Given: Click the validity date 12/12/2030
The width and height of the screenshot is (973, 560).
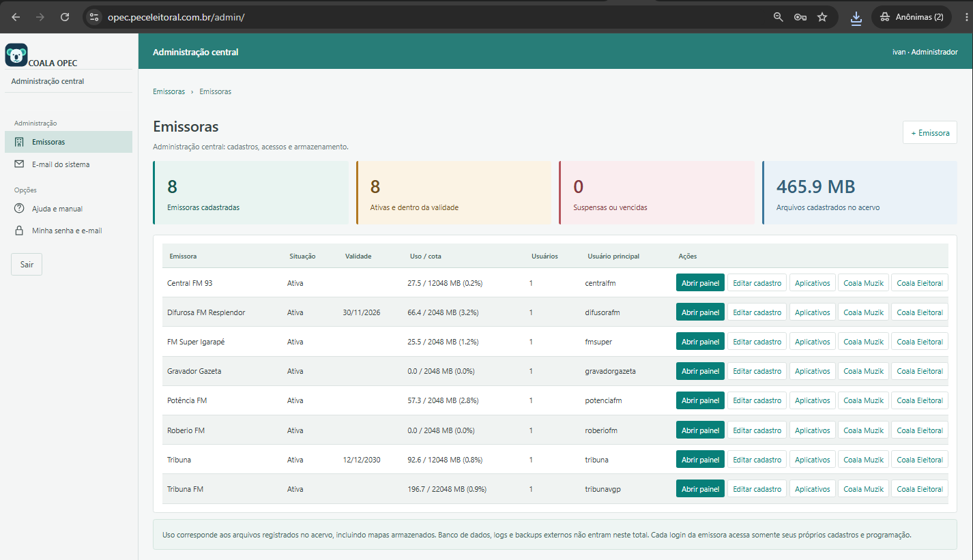Looking at the screenshot, I should (362, 460).
